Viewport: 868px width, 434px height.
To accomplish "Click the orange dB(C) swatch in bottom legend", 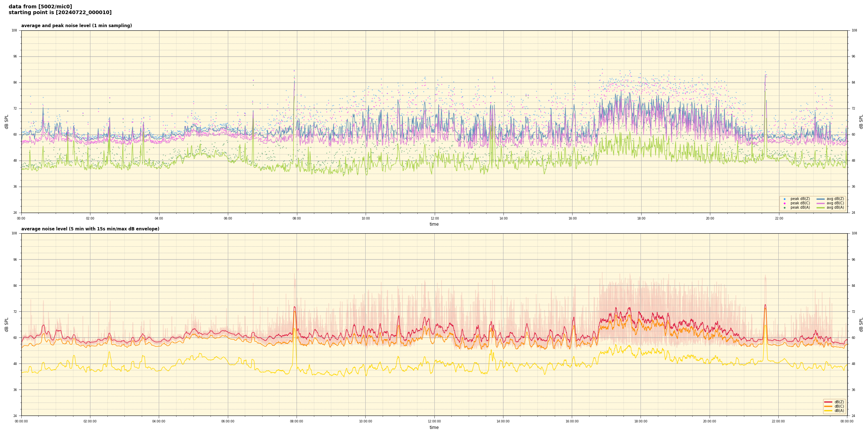I will click(828, 406).
